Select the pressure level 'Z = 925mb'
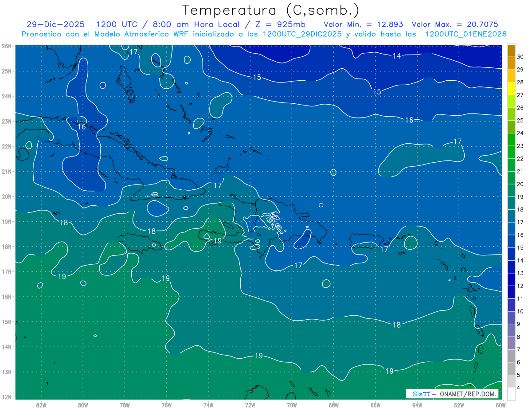Viewport: 532px width, 411px height. click(x=280, y=24)
